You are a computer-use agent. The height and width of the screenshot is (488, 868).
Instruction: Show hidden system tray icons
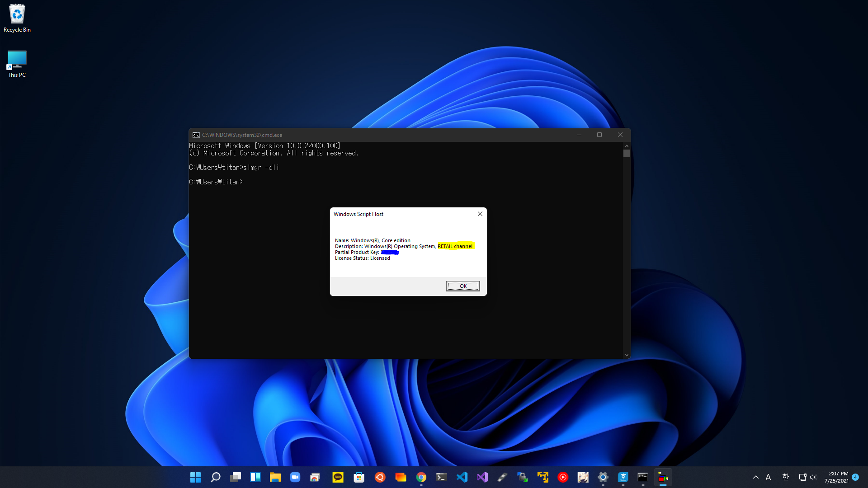click(x=756, y=477)
